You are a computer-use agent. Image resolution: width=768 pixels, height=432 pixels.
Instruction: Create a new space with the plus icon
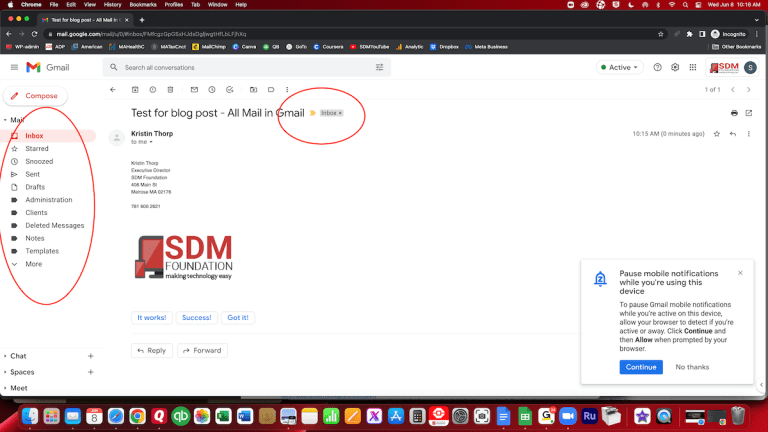pos(91,372)
